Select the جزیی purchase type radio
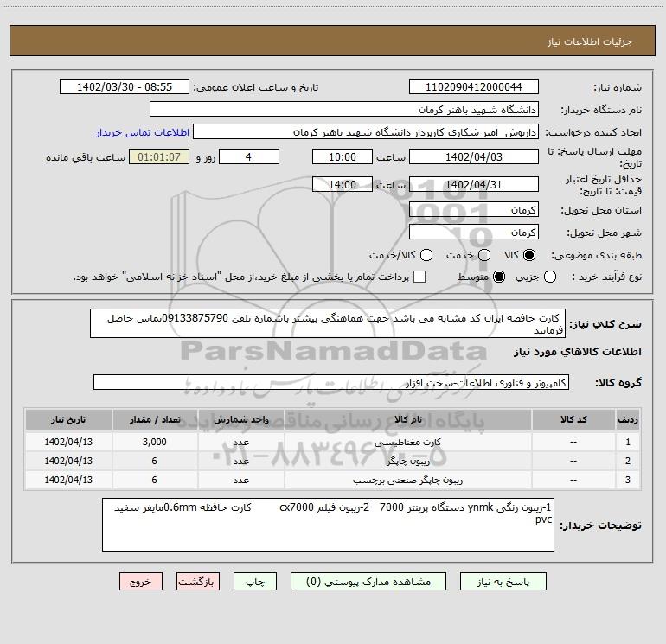666x644 pixels. [549, 277]
